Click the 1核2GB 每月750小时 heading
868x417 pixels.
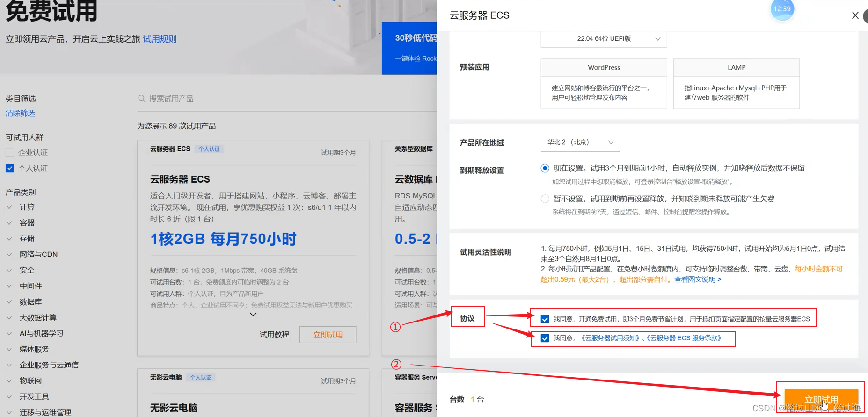point(223,239)
